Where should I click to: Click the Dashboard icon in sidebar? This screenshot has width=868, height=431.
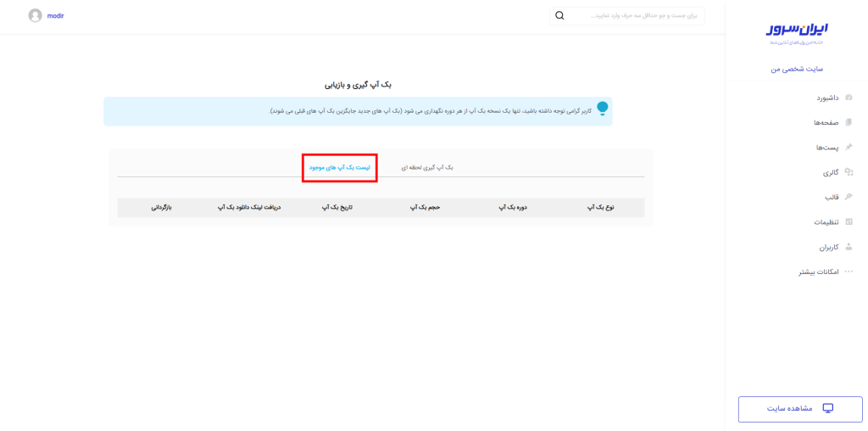[x=849, y=98]
